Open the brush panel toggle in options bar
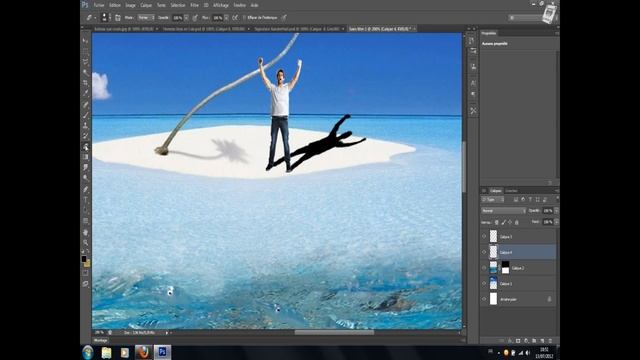The width and height of the screenshot is (640, 360). pos(118,18)
